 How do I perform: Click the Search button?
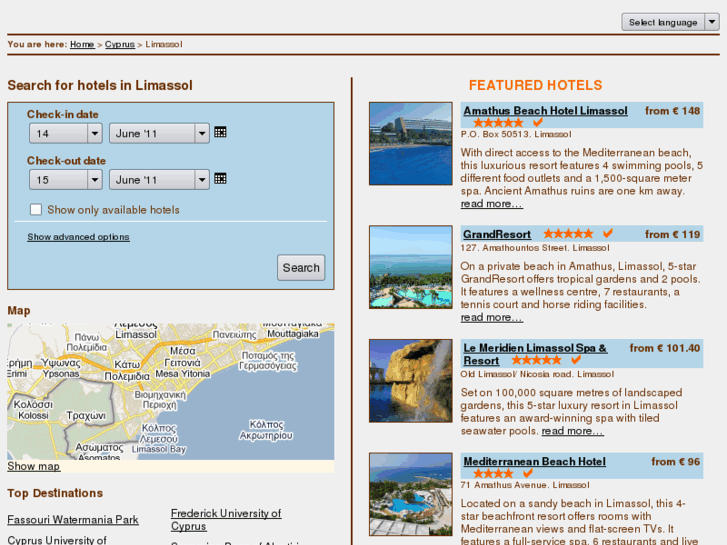(x=301, y=268)
